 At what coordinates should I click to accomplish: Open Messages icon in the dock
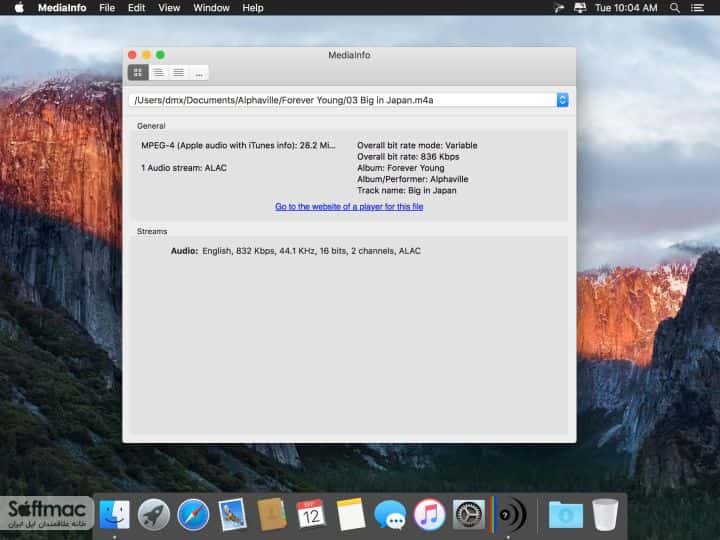pos(390,515)
